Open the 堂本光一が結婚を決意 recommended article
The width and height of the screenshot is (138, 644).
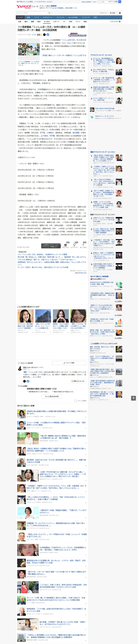(x=56, y=450)
